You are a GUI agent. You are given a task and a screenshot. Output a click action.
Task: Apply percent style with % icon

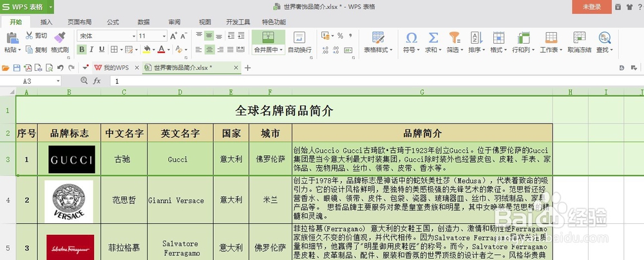click(x=340, y=36)
